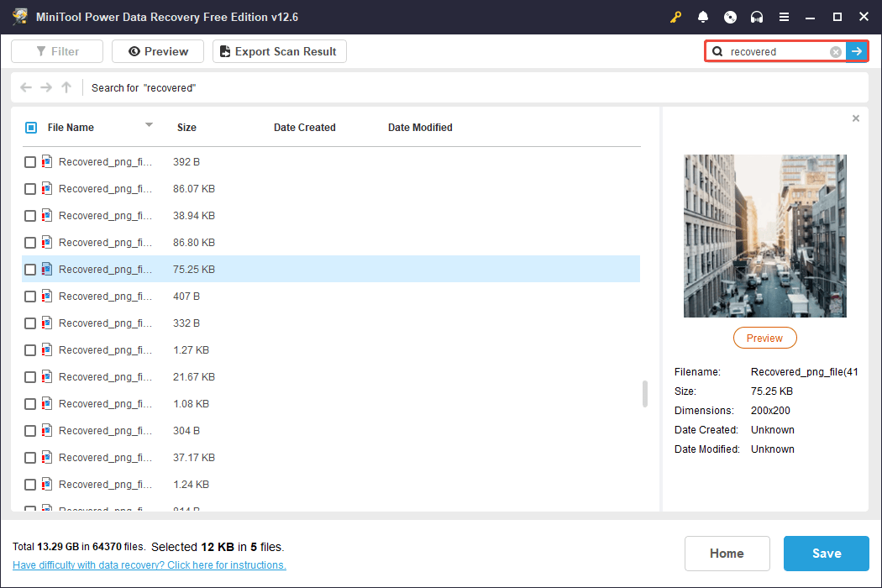Open support via the headphones icon
Image resolution: width=882 pixels, height=588 pixels.
756,16
